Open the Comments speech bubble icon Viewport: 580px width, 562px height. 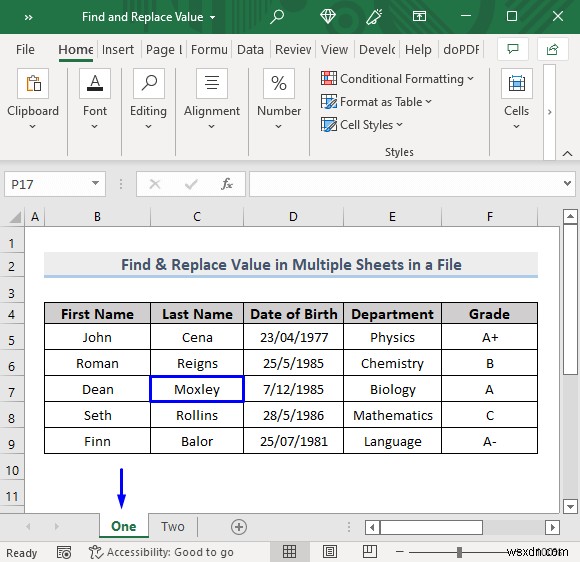[513, 49]
